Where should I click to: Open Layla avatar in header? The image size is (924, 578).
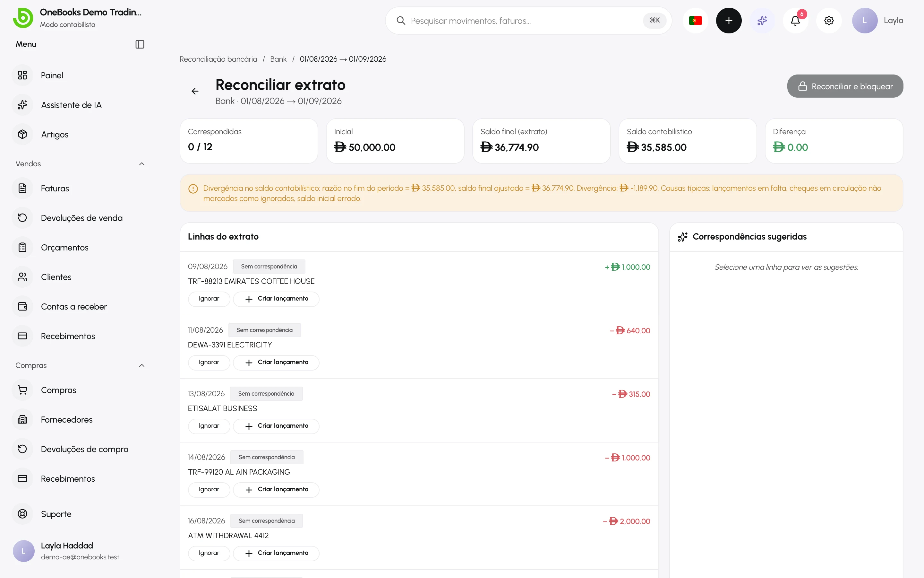click(864, 21)
